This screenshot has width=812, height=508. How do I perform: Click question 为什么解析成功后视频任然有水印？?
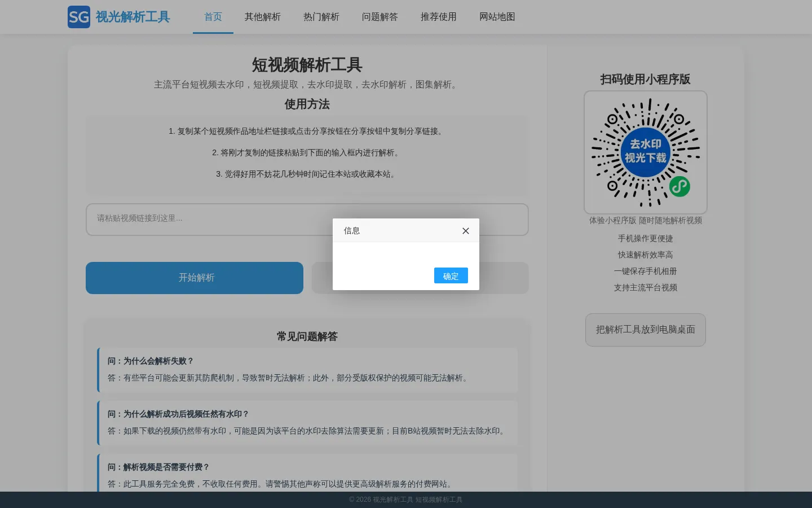coord(178,414)
